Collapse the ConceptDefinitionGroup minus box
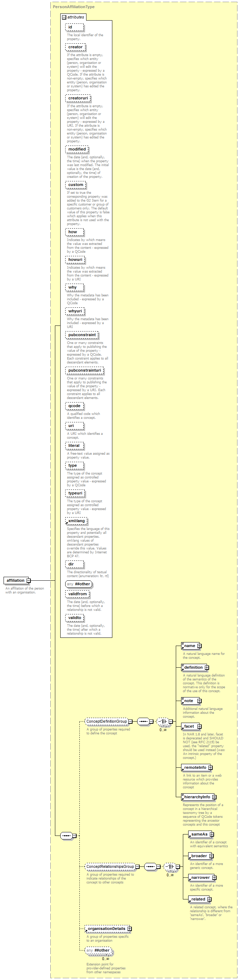This screenshot has width=241, height=980. pos(130,721)
